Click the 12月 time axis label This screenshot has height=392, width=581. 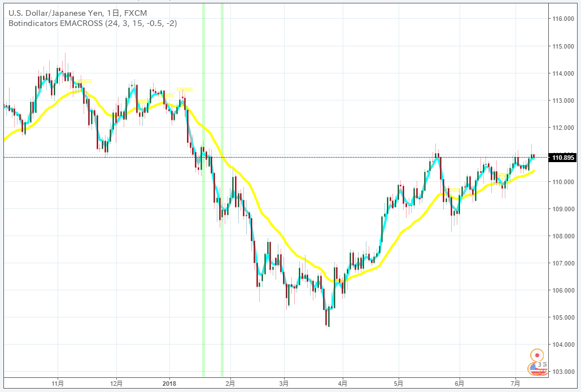[116, 384]
